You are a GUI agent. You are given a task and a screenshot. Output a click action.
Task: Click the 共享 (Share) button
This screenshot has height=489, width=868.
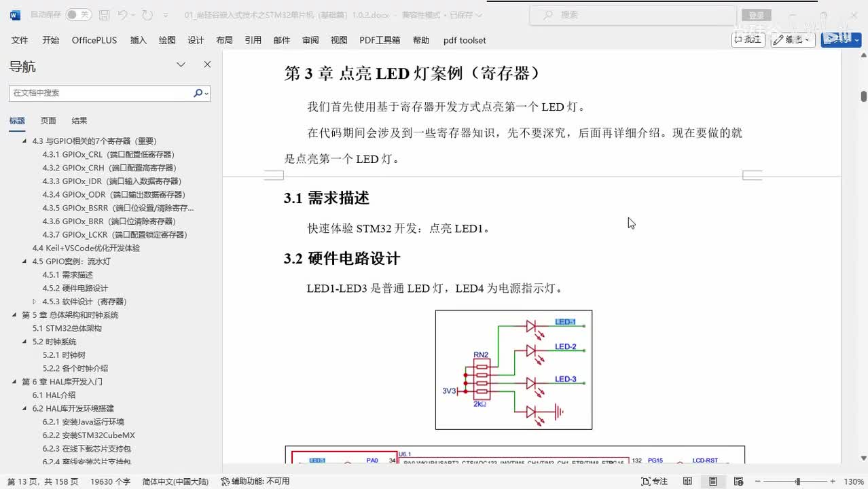pos(841,39)
